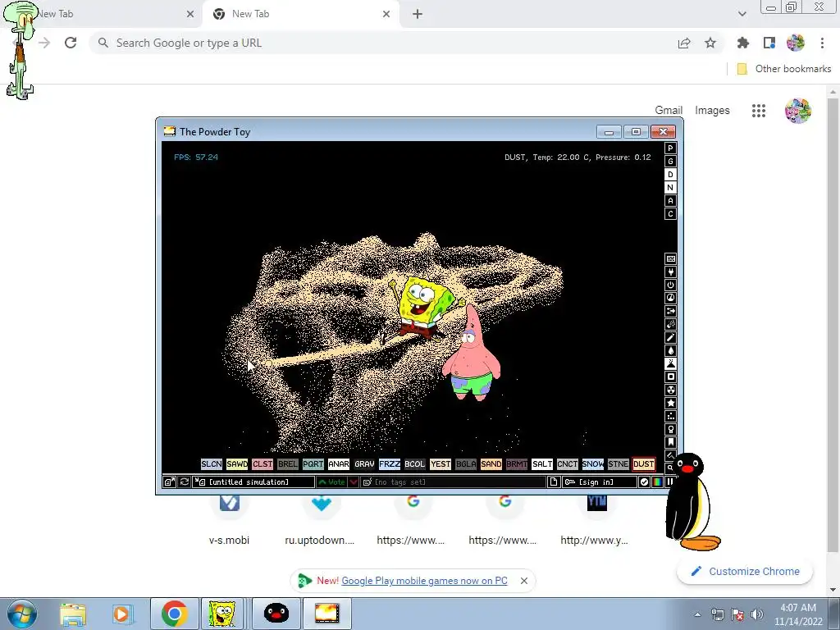Click Customize Chrome button
The height and width of the screenshot is (630, 840).
point(745,572)
